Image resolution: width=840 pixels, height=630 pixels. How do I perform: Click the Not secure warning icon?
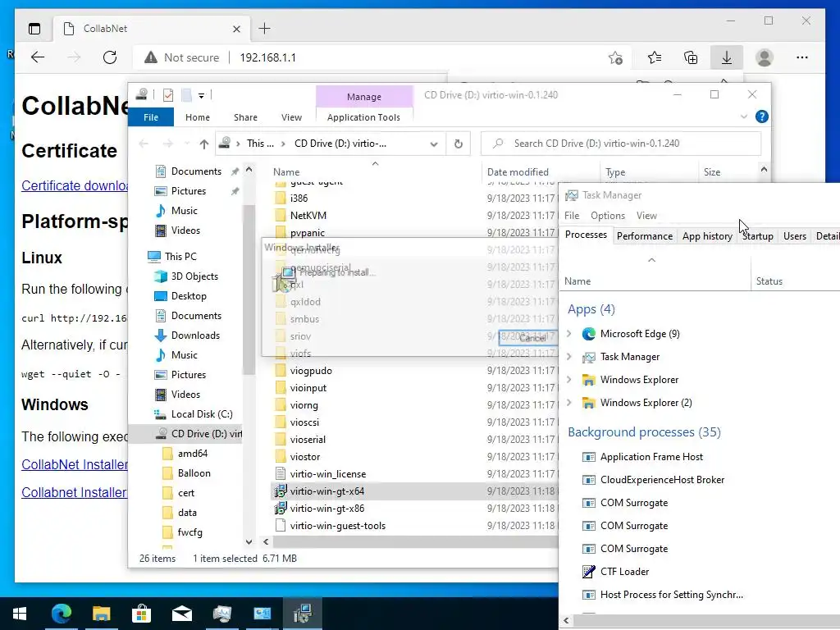point(151,57)
